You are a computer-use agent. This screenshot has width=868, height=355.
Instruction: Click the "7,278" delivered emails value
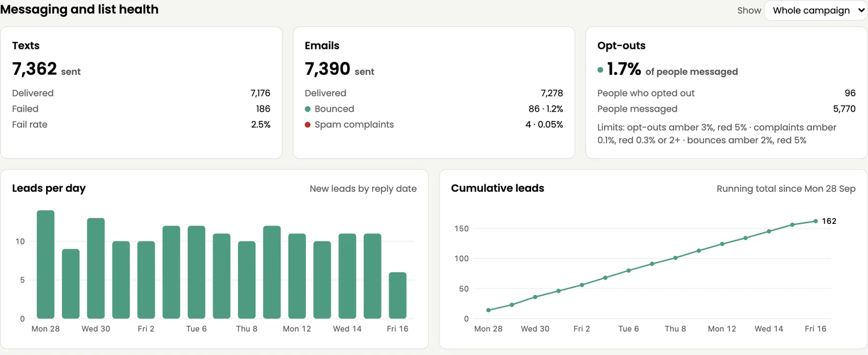[x=552, y=93]
